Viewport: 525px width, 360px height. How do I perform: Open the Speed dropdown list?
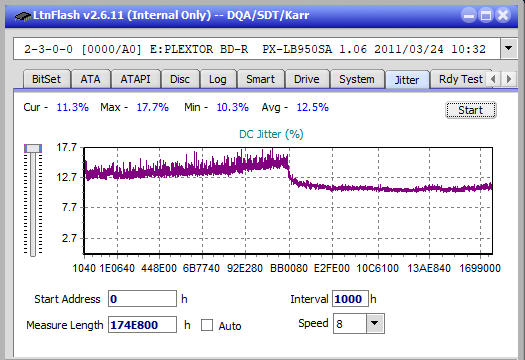[x=375, y=323]
